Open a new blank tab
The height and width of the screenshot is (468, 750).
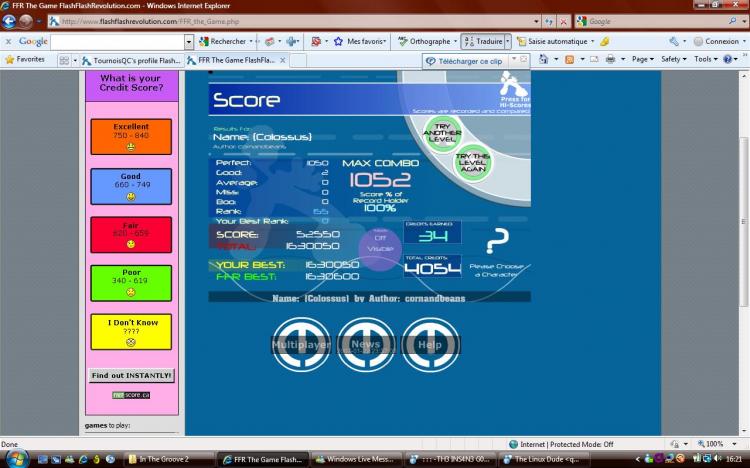[298, 61]
